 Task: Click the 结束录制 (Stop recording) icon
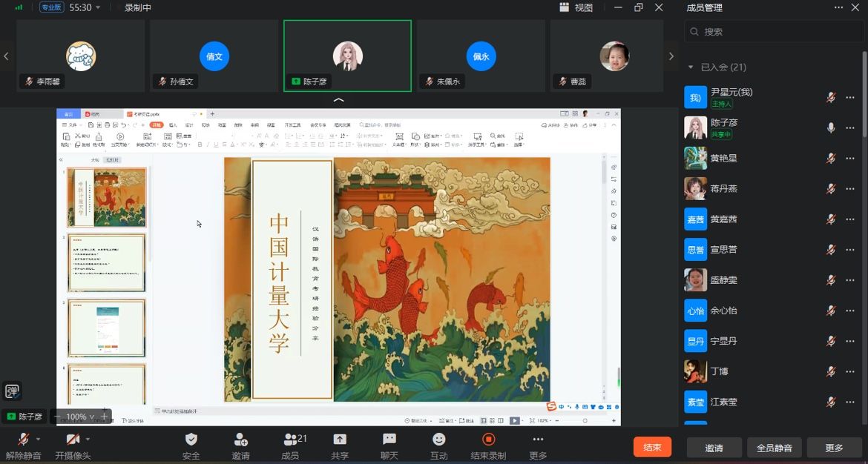point(488,440)
